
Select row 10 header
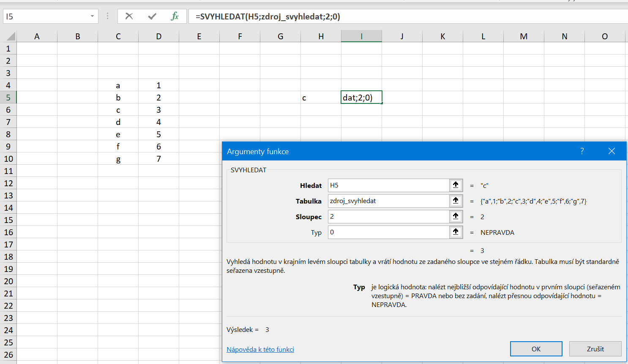tap(8, 159)
